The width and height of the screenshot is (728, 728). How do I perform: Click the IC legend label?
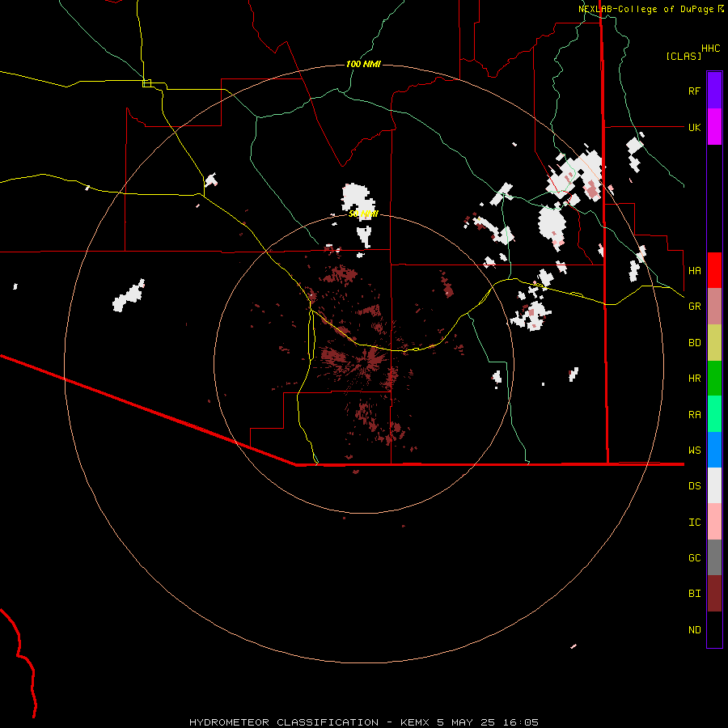pyautogui.click(x=694, y=523)
